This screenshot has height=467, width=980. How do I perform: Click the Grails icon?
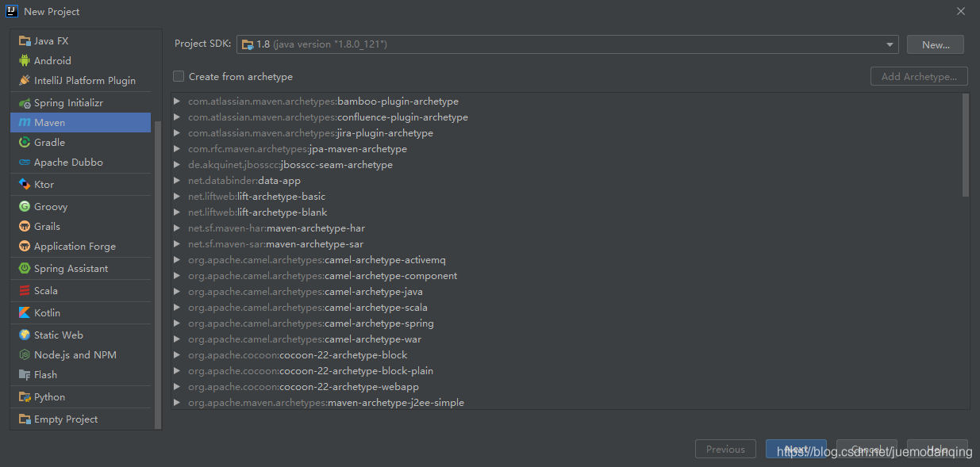click(25, 227)
